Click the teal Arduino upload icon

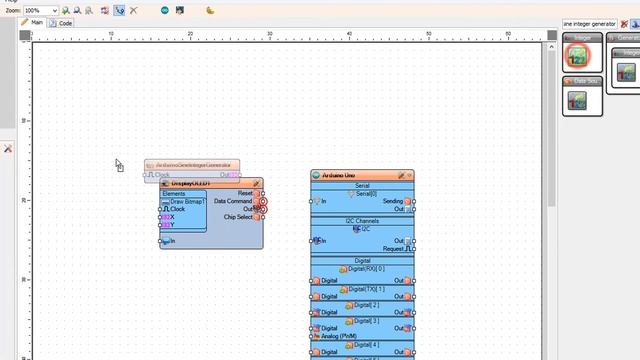tap(164, 10)
